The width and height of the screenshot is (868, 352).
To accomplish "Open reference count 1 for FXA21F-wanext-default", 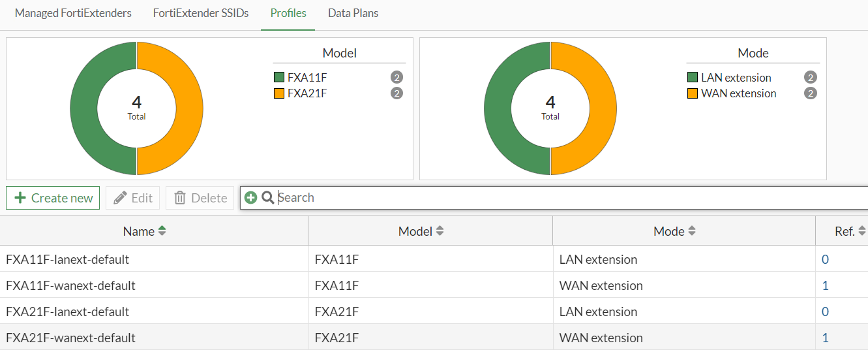I will (825, 338).
